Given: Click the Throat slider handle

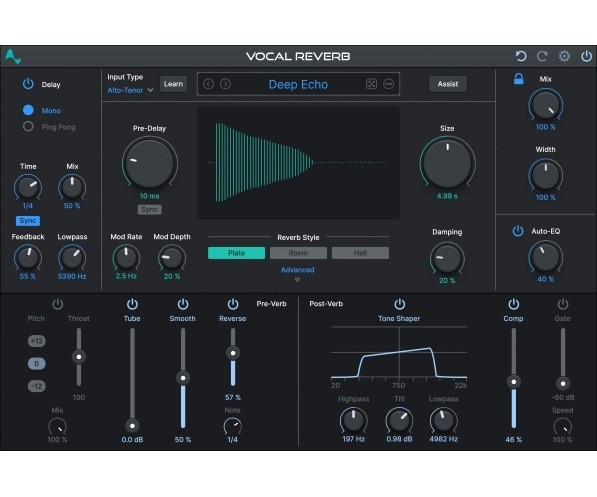Looking at the screenshot, I should coord(79,357).
